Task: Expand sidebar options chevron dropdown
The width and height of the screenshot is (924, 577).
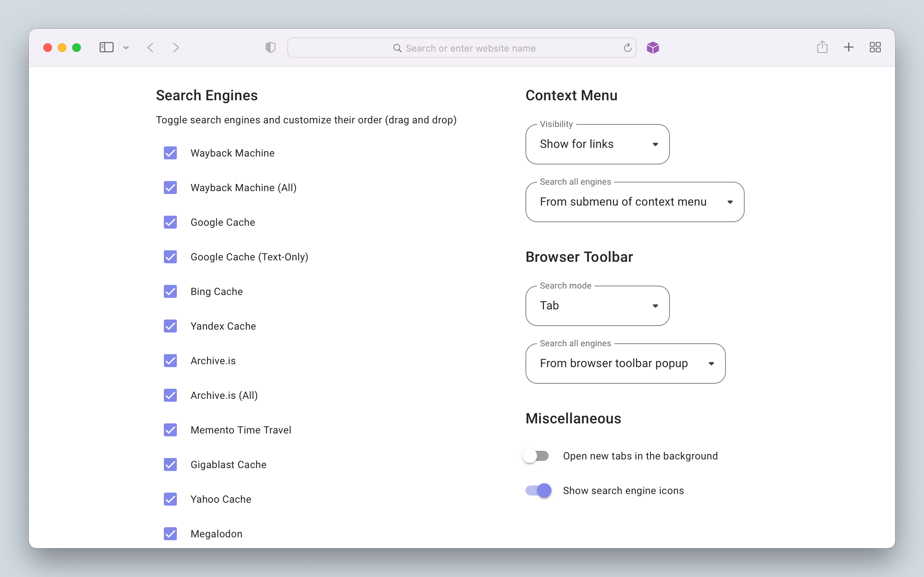Action: point(126,48)
